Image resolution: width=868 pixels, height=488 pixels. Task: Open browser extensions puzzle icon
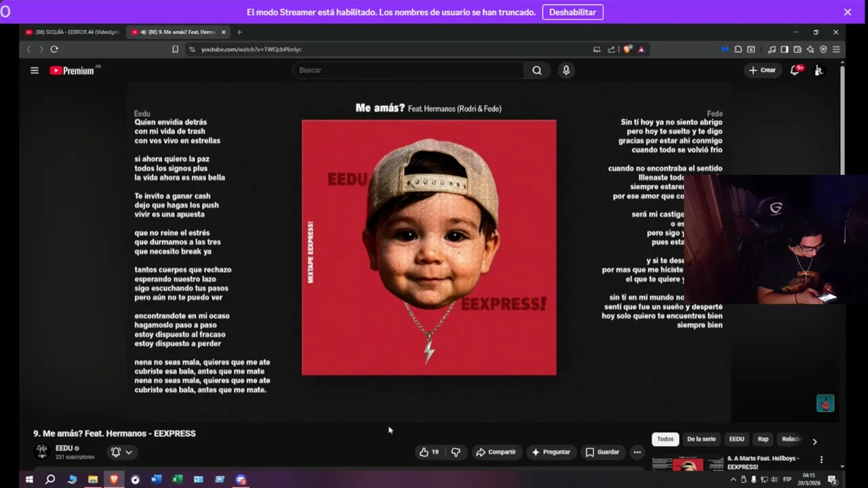pos(738,49)
